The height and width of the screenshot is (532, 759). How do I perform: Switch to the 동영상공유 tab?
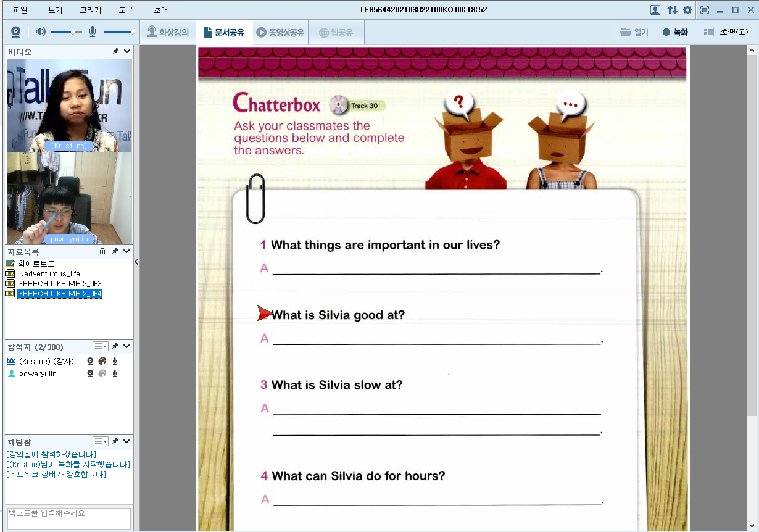[x=280, y=33]
